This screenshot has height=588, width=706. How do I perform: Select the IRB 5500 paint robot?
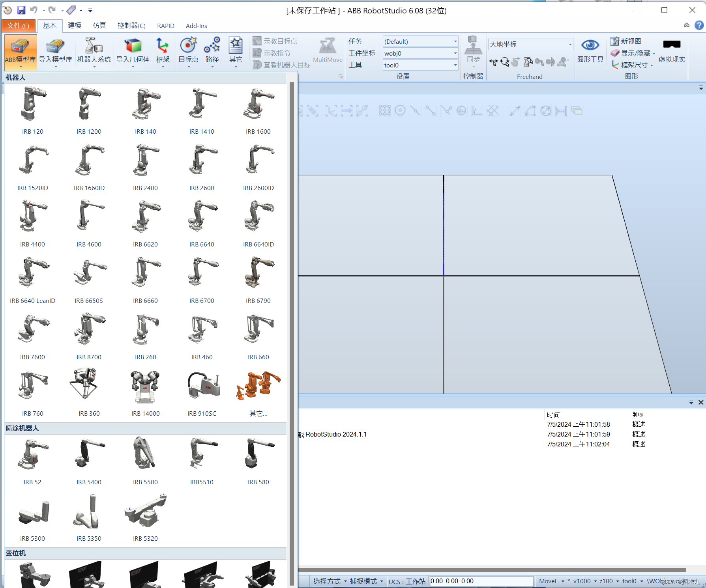click(x=145, y=461)
